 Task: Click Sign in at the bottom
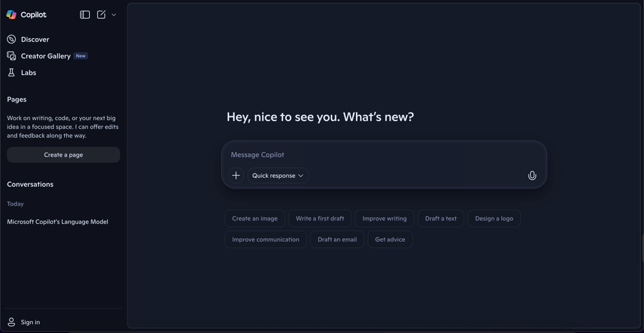pos(30,322)
